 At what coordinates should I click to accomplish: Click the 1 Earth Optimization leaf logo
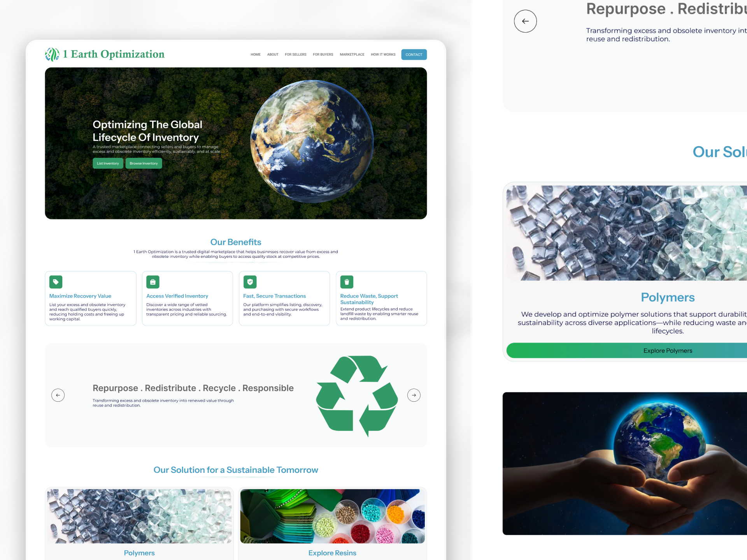[x=52, y=54]
